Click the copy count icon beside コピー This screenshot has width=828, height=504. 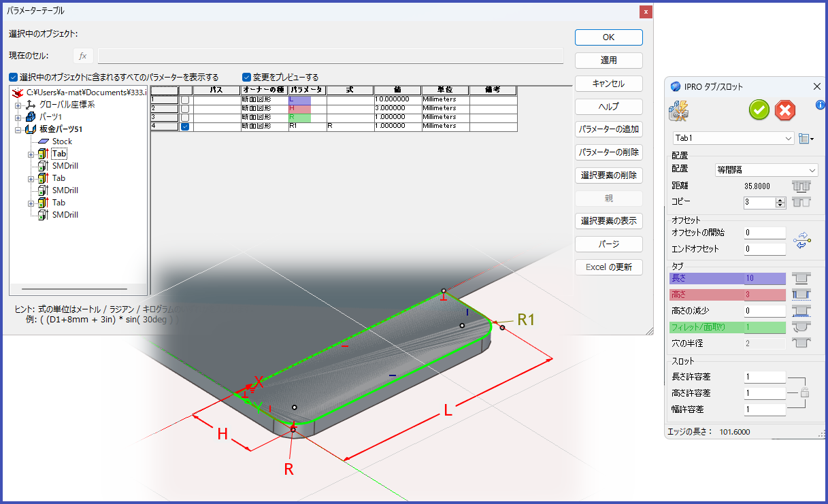pos(802,202)
